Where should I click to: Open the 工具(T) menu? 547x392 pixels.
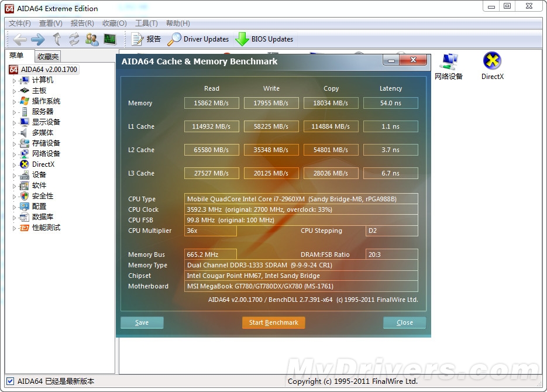point(146,23)
